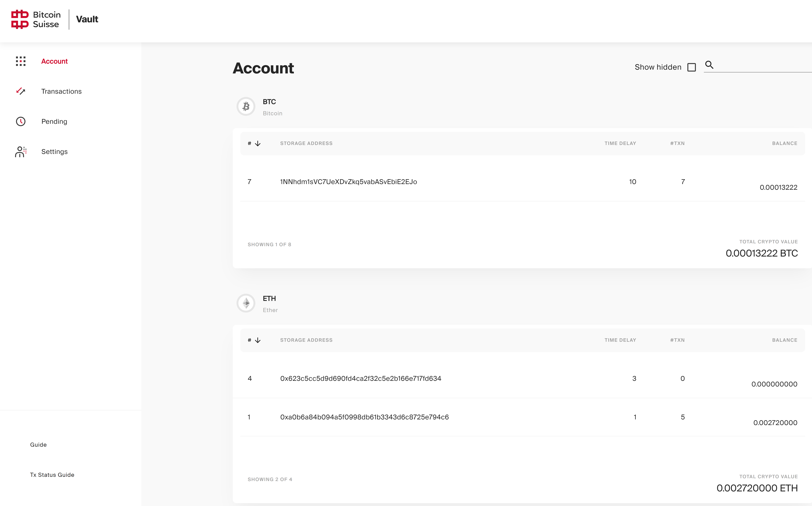Click the Ether coin icon
The width and height of the screenshot is (812, 506).
tap(246, 303)
